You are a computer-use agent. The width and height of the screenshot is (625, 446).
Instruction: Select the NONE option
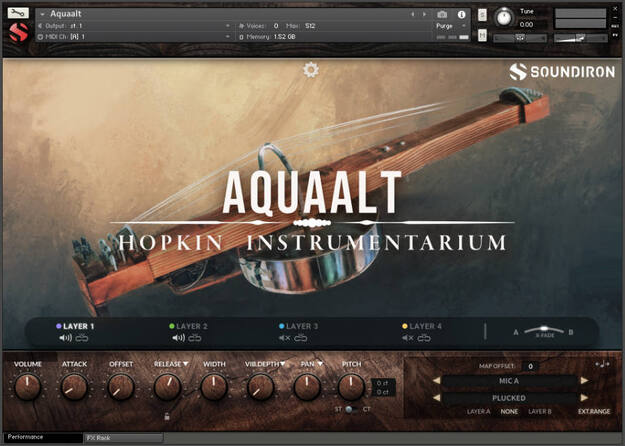[x=509, y=411]
